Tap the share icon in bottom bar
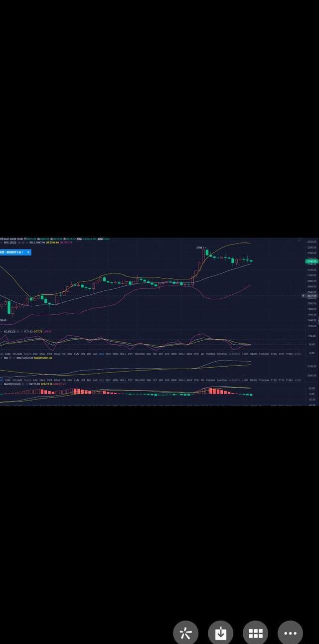 point(185,634)
